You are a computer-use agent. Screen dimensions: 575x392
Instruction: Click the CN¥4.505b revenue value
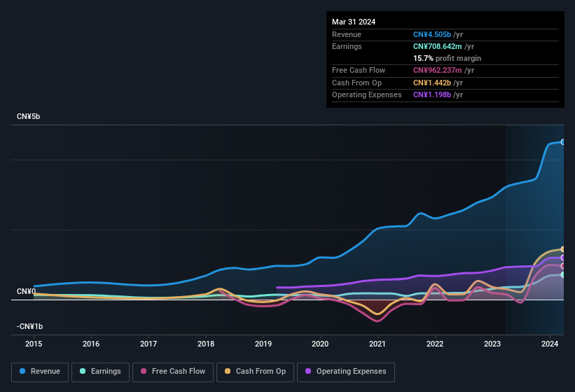432,34
